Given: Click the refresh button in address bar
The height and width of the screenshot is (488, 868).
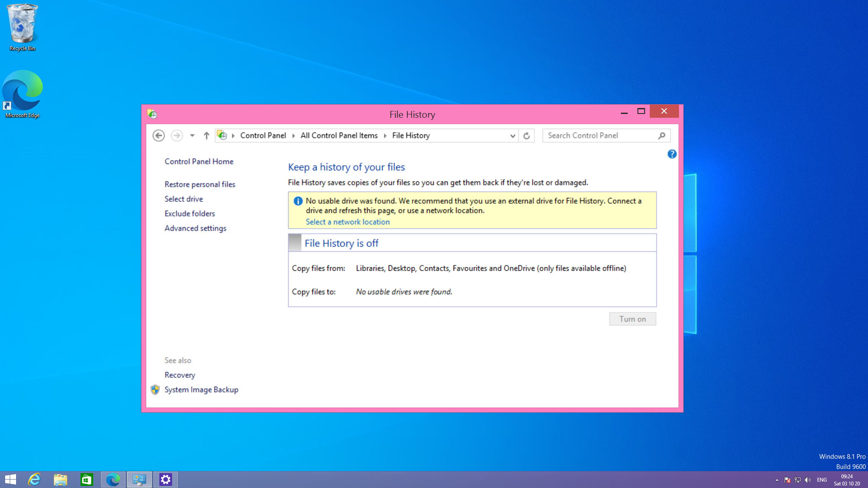Looking at the screenshot, I should [x=526, y=135].
